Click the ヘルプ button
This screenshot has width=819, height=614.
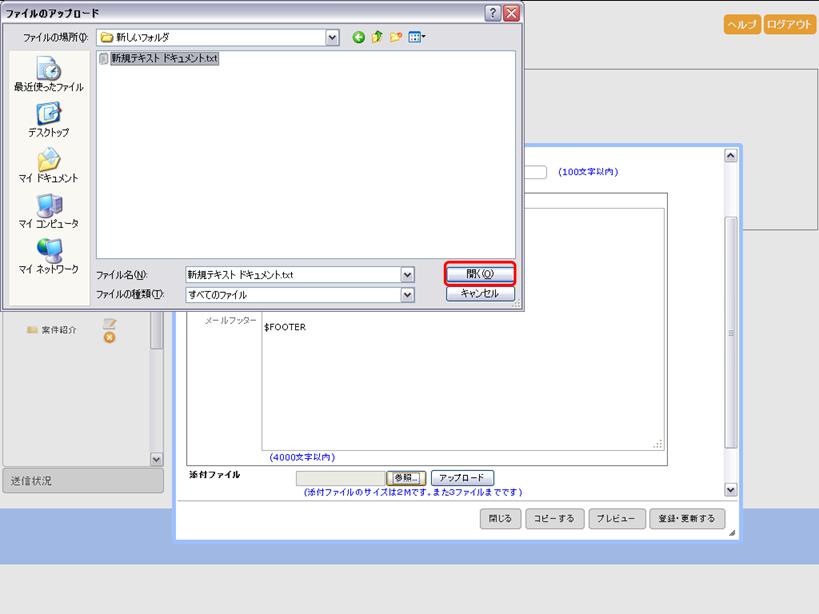tap(741, 25)
